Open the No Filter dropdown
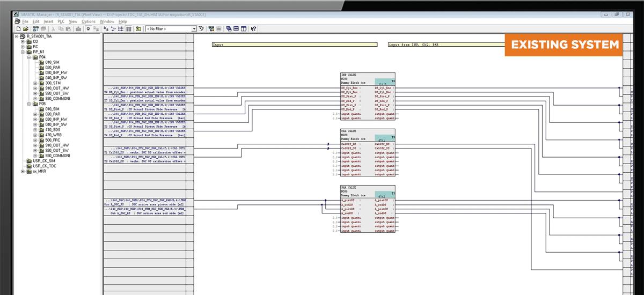 (x=194, y=28)
